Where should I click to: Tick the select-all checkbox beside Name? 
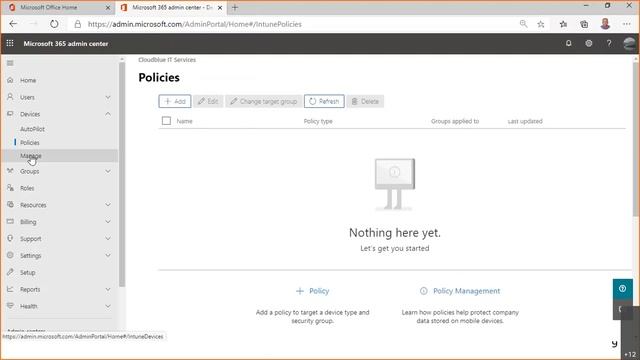(166, 121)
